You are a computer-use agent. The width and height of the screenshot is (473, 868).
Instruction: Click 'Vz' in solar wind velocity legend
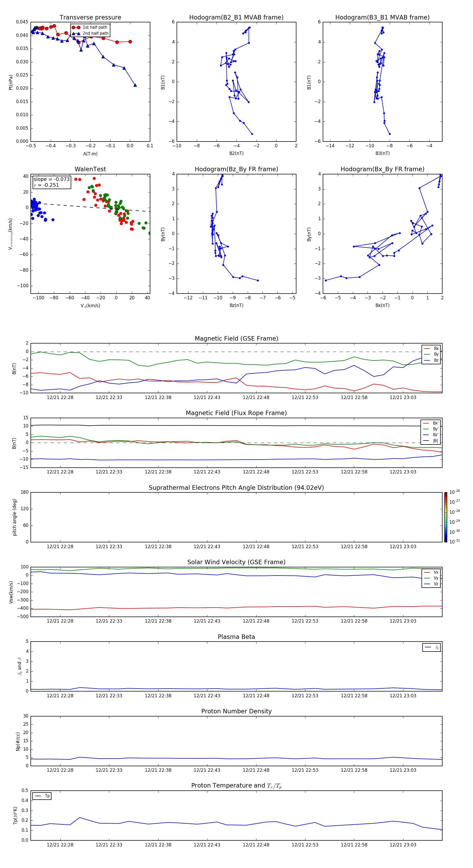(x=431, y=584)
